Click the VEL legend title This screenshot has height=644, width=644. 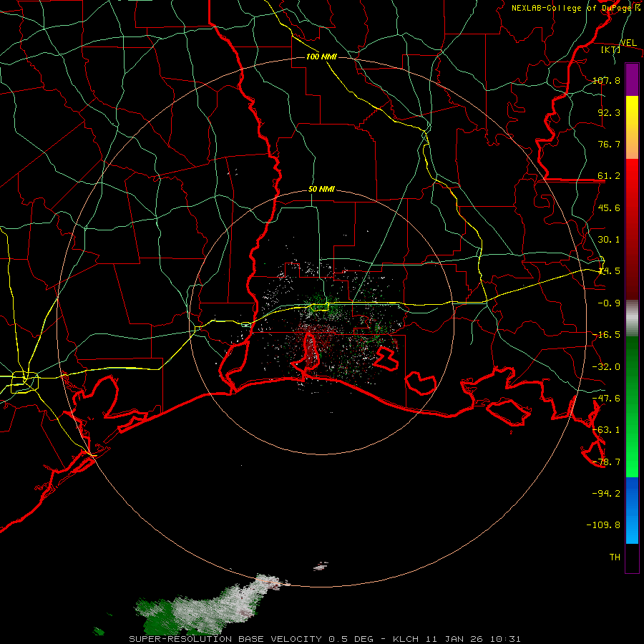tap(628, 43)
